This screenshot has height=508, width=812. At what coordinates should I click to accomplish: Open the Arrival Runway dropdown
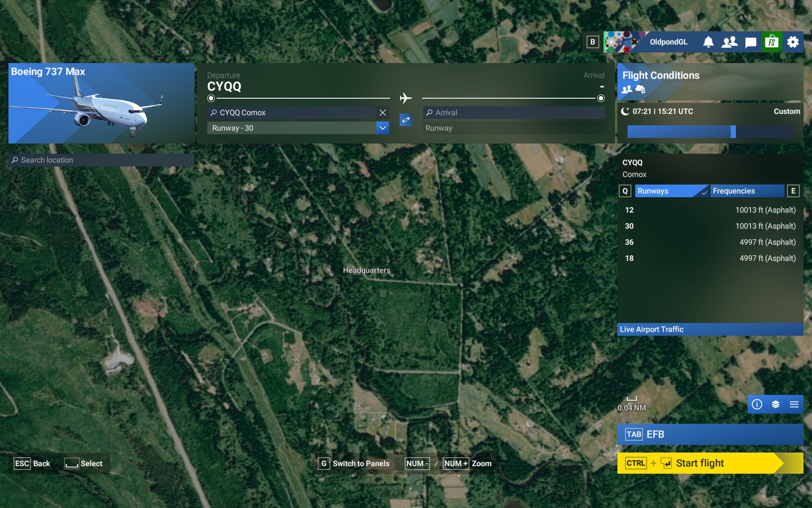pos(513,128)
